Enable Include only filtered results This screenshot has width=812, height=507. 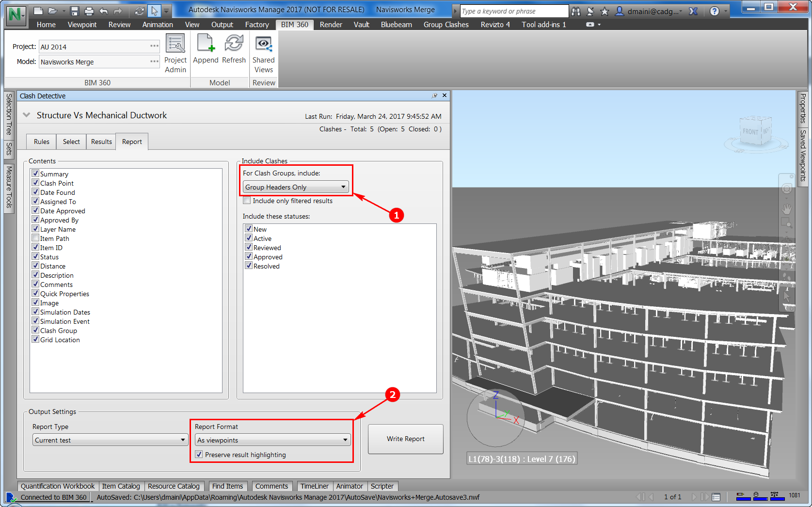tap(247, 201)
